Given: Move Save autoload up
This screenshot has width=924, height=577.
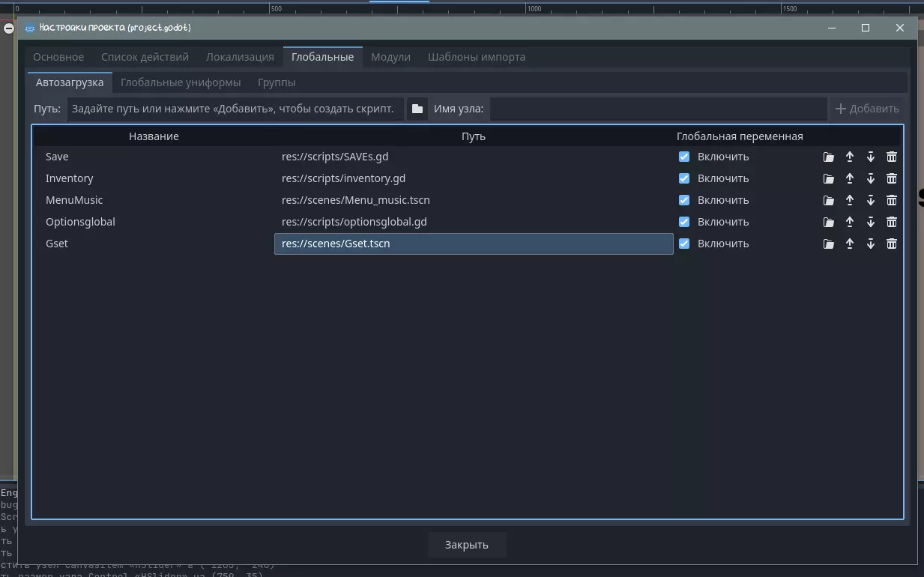Looking at the screenshot, I should pyautogui.click(x=849, y=157).
